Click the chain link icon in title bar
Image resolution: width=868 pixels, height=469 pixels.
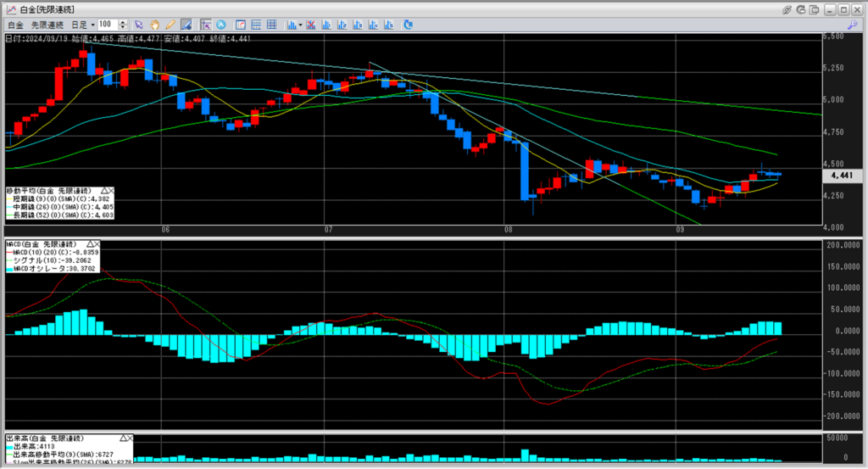click(787, 8)
